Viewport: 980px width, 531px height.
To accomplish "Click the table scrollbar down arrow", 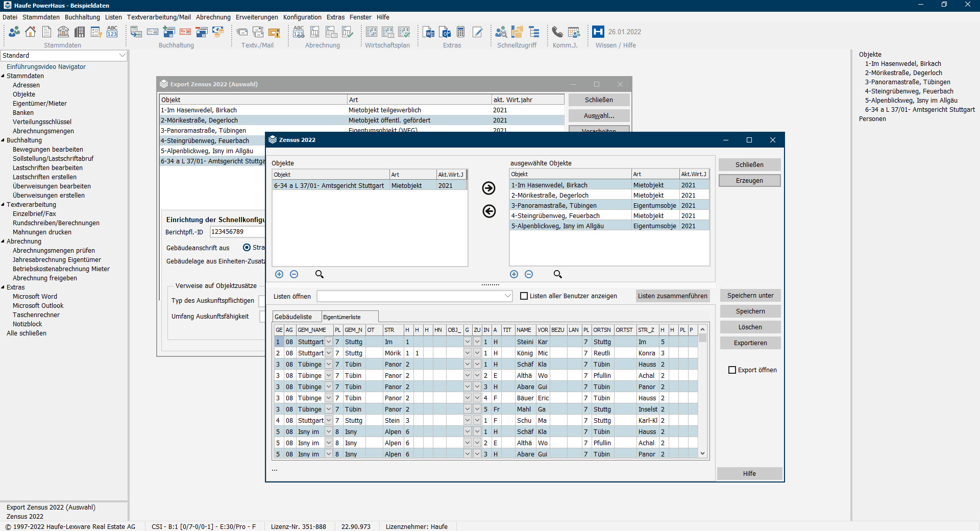I will [x=702, y=453].
